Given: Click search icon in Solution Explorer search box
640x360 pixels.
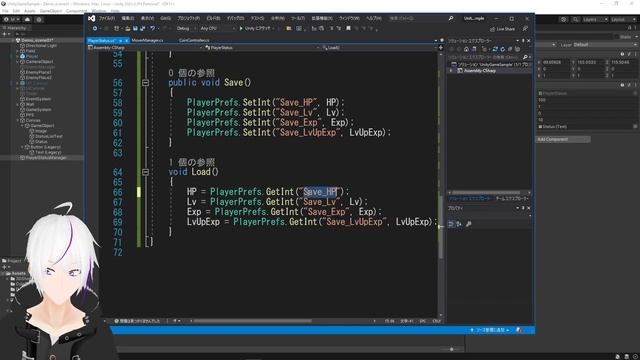Looking at the screenshot, I should [x=525, y=57].
